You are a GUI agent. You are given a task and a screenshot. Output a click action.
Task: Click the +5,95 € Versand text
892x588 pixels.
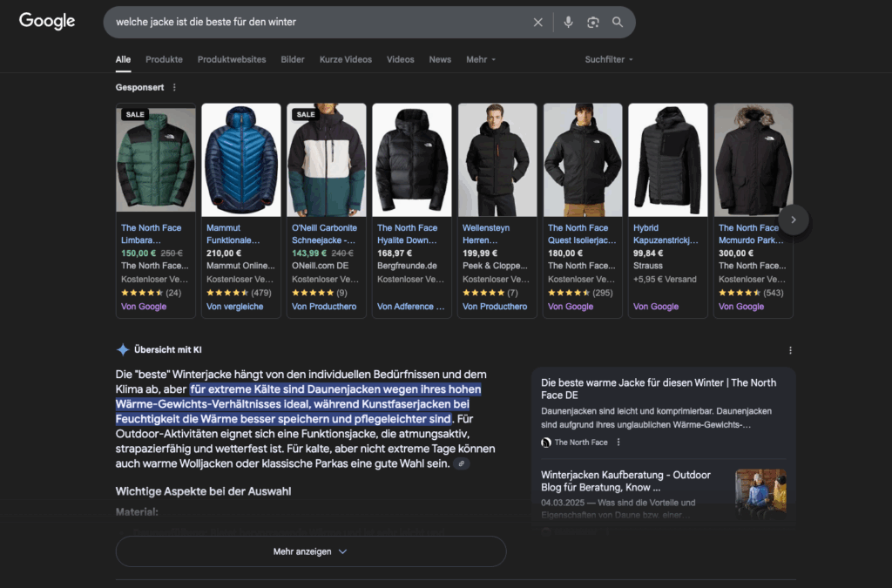pyautogui.click(x=665, y=280)
